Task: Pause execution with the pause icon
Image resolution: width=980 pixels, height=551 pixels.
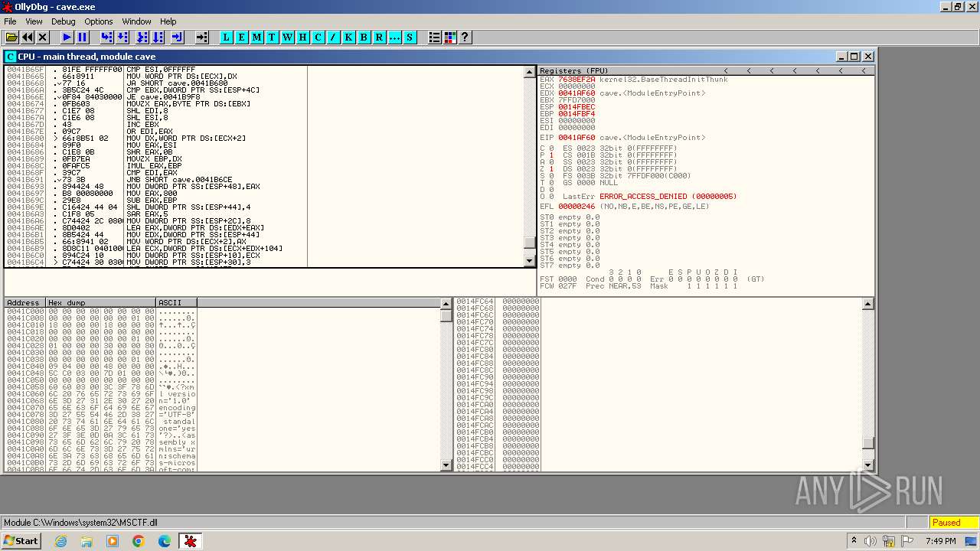Action: click(x=83, y=37)
